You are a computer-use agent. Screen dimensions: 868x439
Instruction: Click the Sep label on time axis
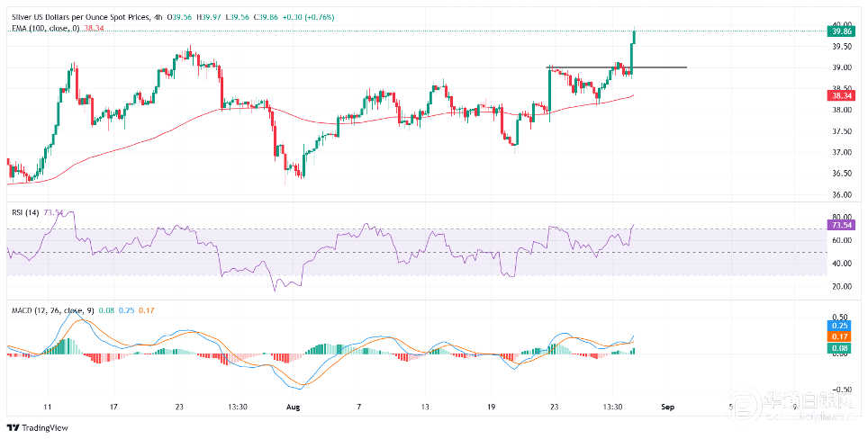tap(667, 408)
